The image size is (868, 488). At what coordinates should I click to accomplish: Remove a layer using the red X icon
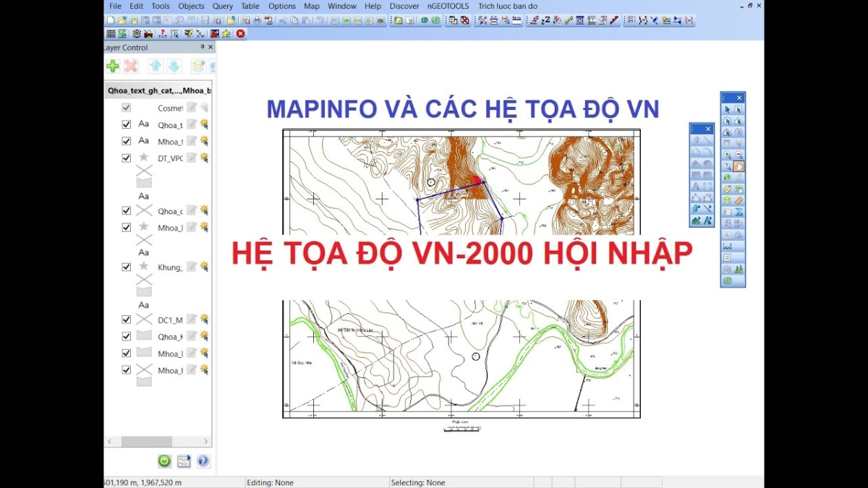pyautogui.click(x=132, y=65)
